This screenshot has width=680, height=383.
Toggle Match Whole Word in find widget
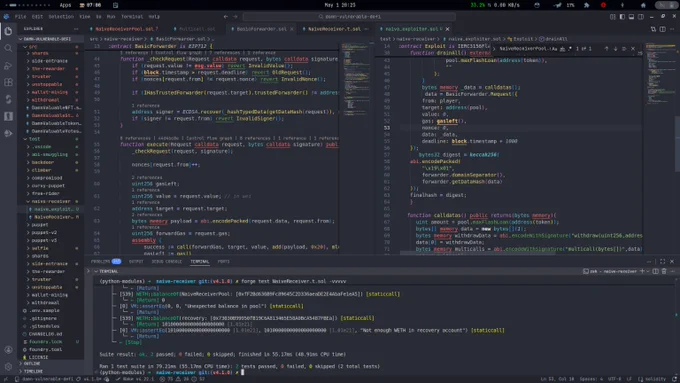[562, 49]
